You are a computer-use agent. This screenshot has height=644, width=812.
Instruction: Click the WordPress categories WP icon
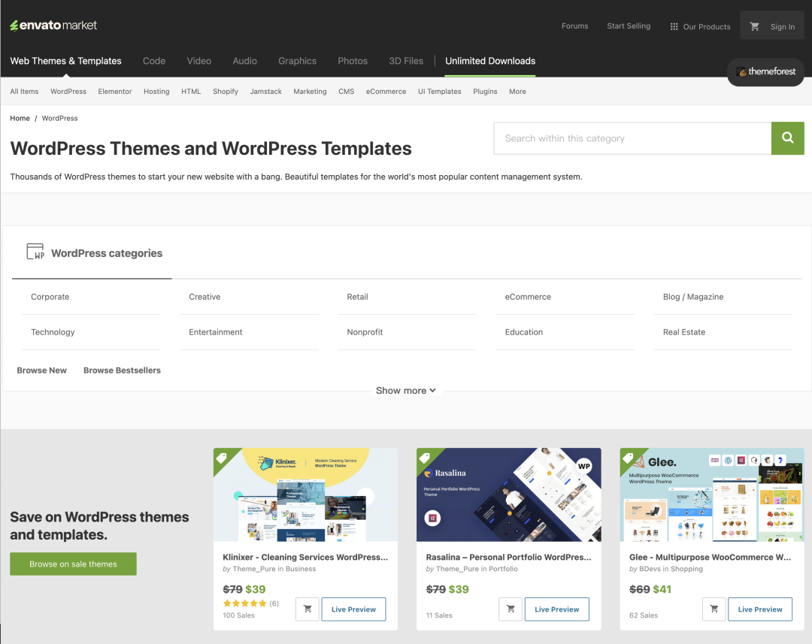pyautogui.click(x=35, y=252)
